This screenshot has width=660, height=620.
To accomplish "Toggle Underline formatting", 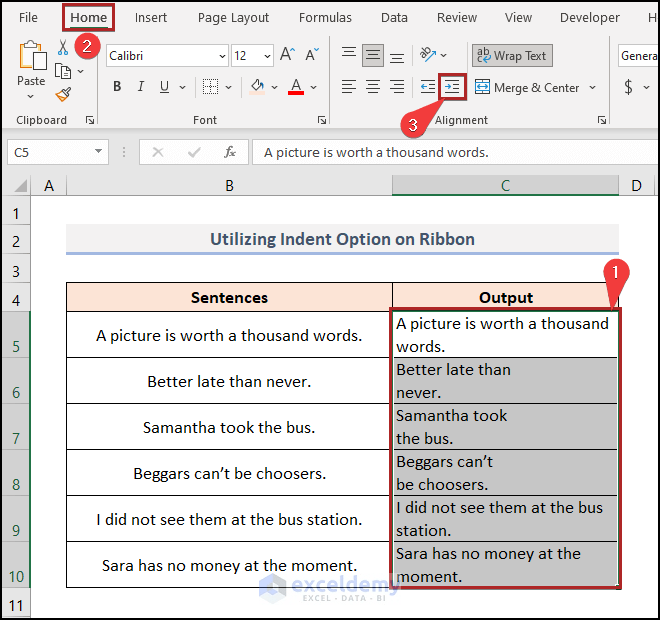I will click(164, 87).
